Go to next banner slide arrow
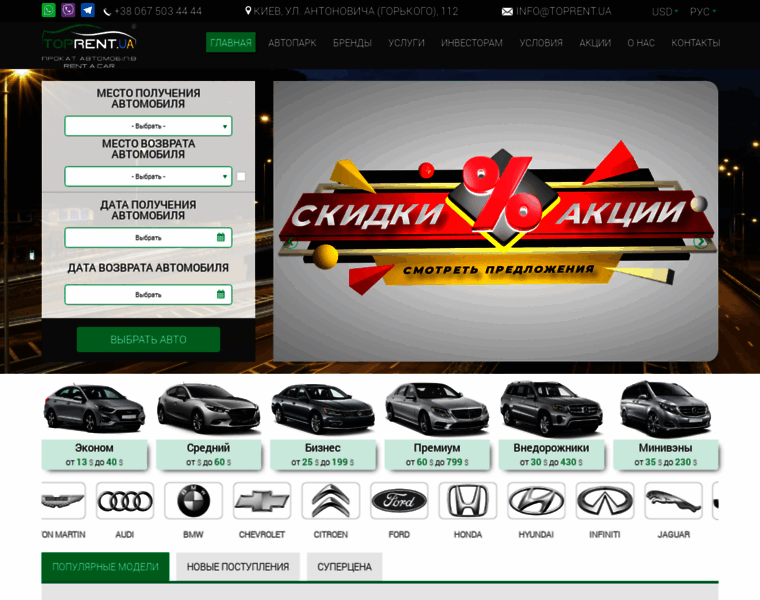 click(700, 242)
